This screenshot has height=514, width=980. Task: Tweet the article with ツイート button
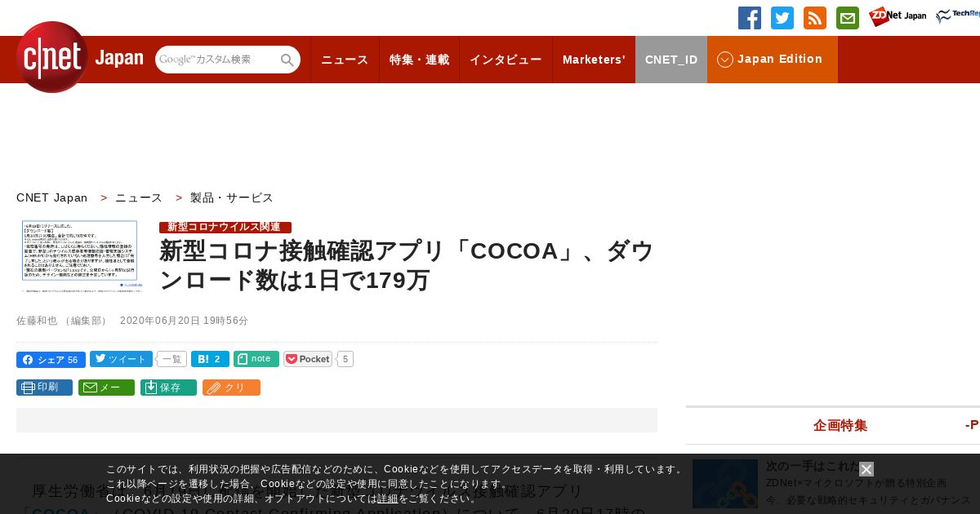pyautogui.click(x=121, y=359)
